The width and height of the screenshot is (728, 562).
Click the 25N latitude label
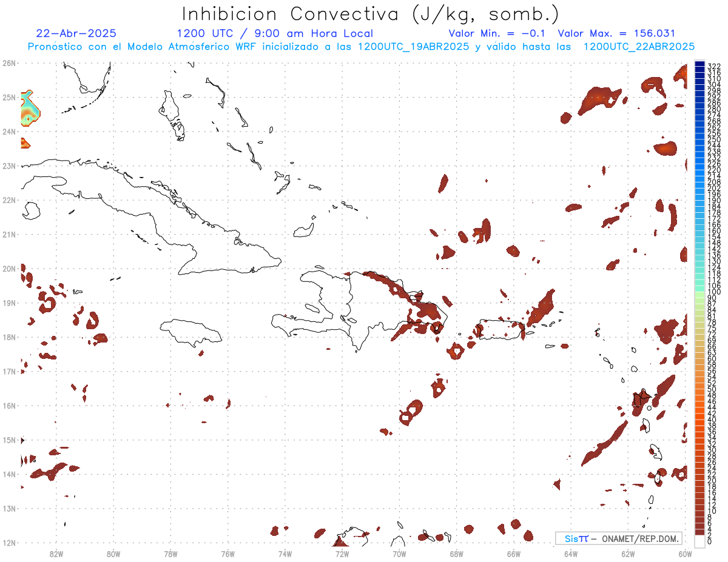[x=9, y=97]
